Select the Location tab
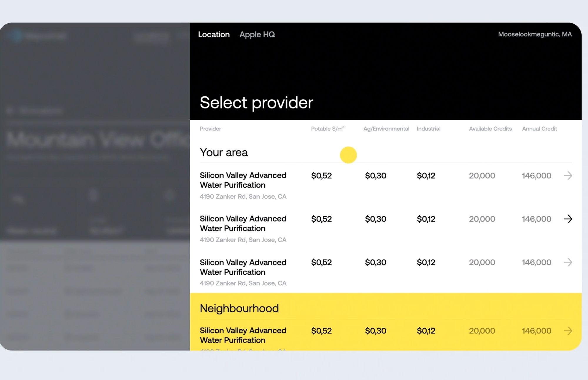Image resolution: width=588 pixels, height=380 pixels. 214,34
